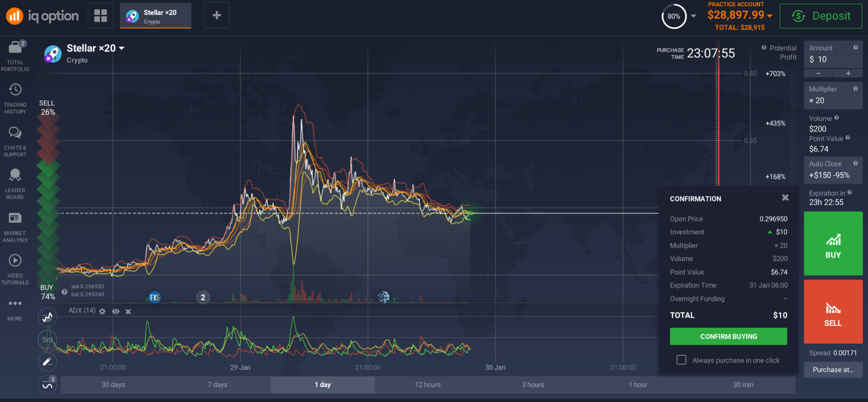The width and height of the screenshot is (868, 402).
Task: Open Video Tutorials
Action: point(15,270)
